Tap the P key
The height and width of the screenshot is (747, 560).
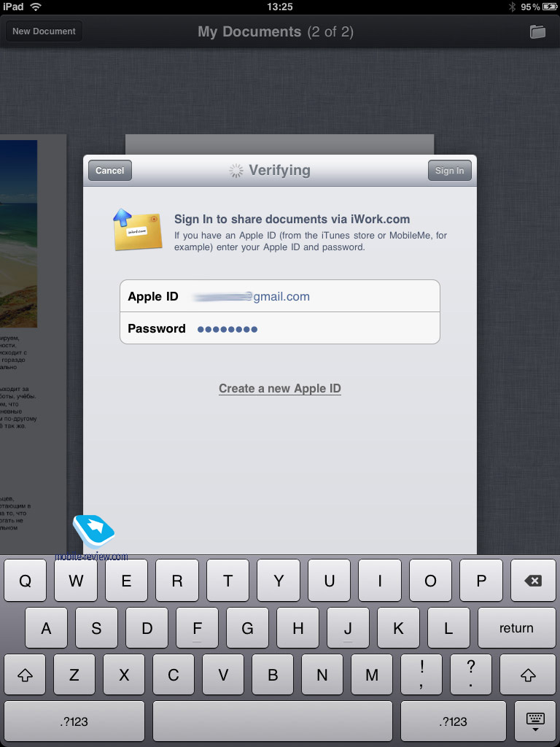point(481,580)
